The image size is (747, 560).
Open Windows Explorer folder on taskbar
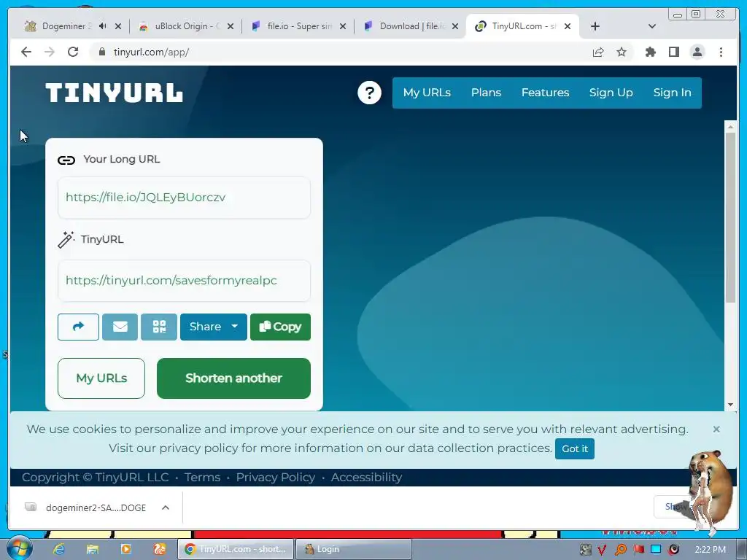coord(92,549)
